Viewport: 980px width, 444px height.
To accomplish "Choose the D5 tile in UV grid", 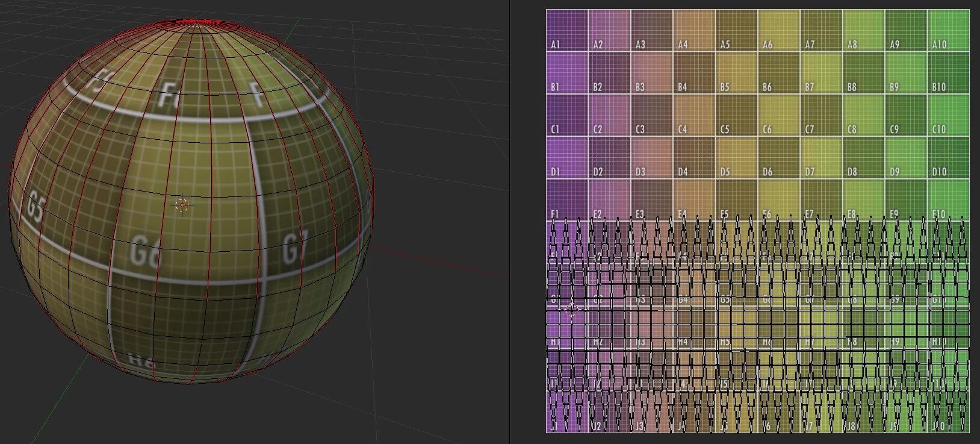I will pos(736,157).
